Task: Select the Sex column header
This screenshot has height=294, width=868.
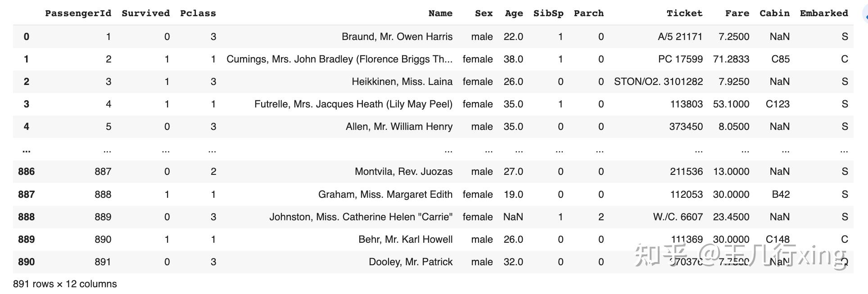Action: click(x=484, y=13)
